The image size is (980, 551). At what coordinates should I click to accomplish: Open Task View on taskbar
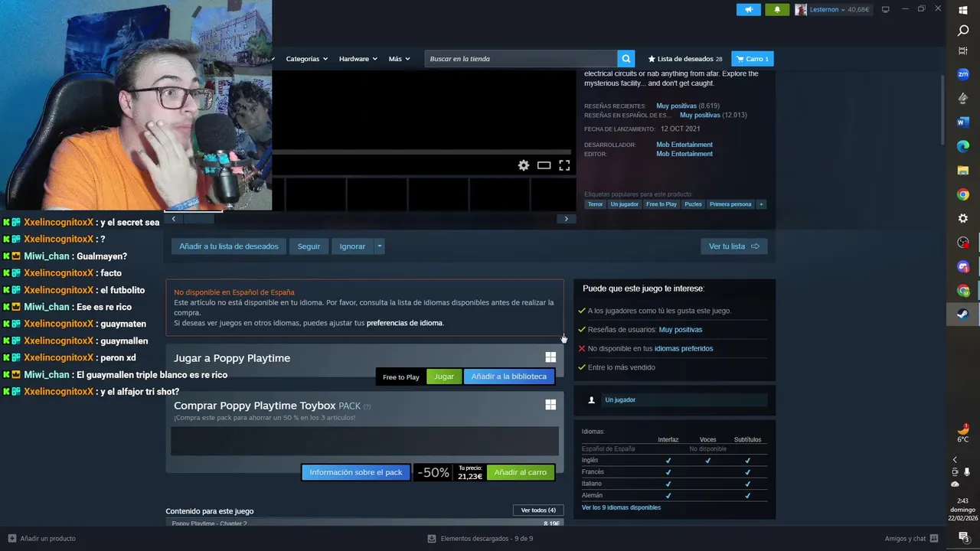pyautogui.click(x=963, y=51)
